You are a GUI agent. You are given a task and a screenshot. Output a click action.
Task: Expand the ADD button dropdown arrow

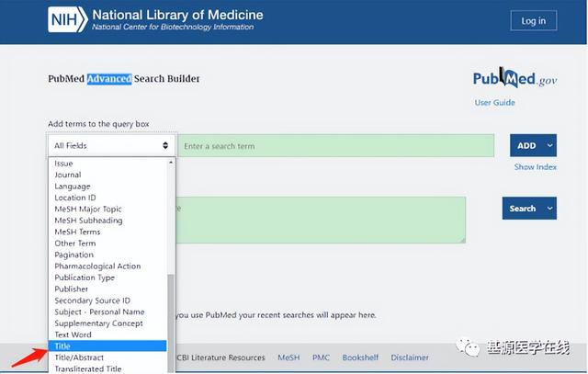click(550, 145)
